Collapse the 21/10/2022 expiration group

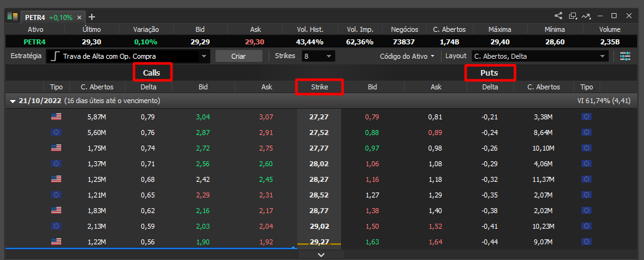[x=11, y=101]
